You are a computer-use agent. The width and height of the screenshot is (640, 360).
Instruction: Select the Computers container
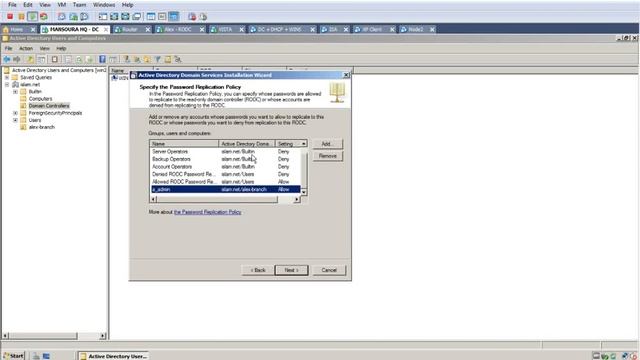(x=40, y=99)
